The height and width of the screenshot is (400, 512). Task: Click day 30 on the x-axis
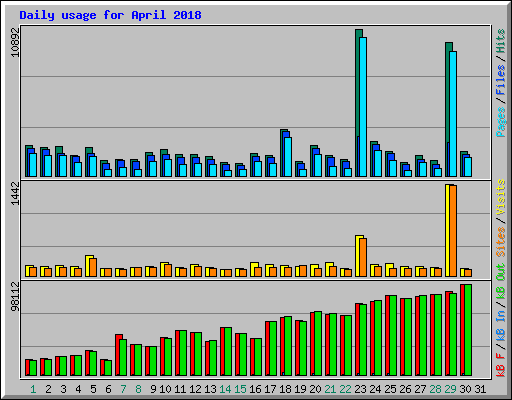[x=465, y=389]
